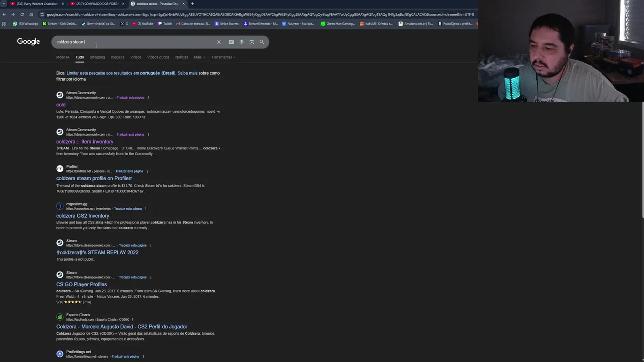644x362 pixels.
Task: Open more options for coldzera Item Inventory result
Action: 148,135
